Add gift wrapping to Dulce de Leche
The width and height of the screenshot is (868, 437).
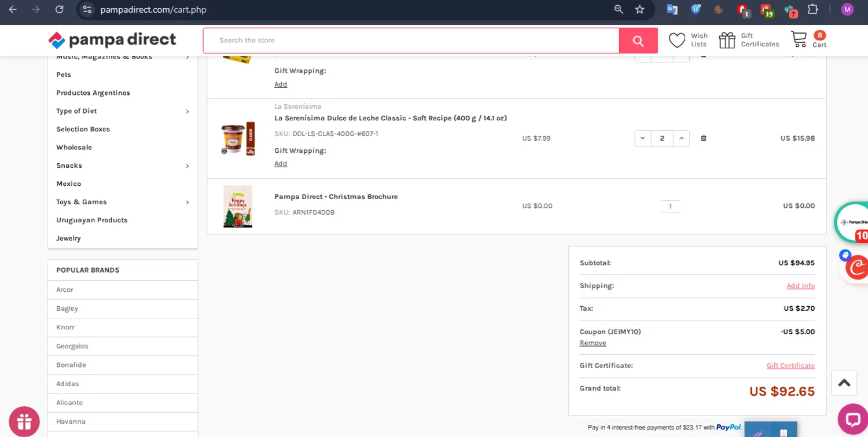tap(281, 164)
